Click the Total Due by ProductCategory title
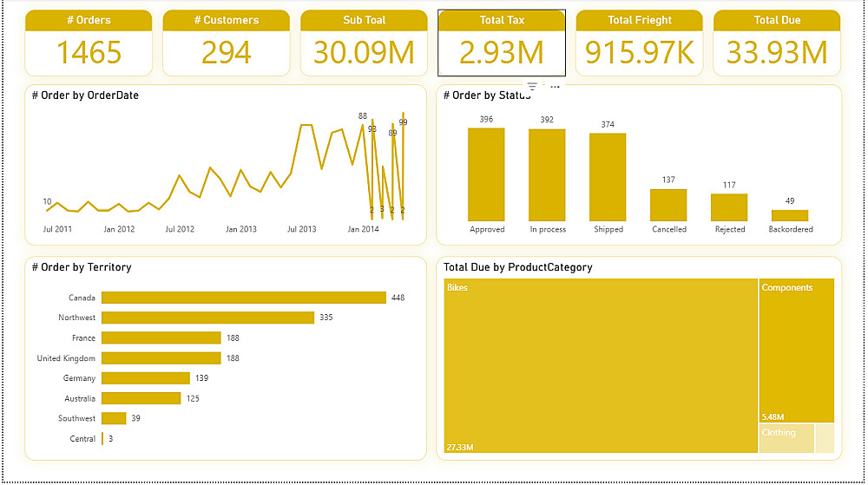The image size is (868, 485). click(x=517, y=267)
